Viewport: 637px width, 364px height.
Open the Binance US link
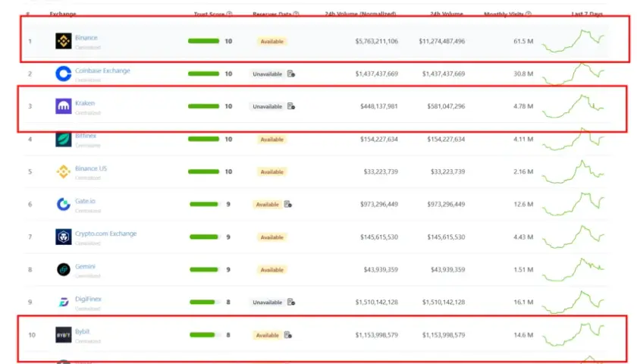click(x=91, y=168)
